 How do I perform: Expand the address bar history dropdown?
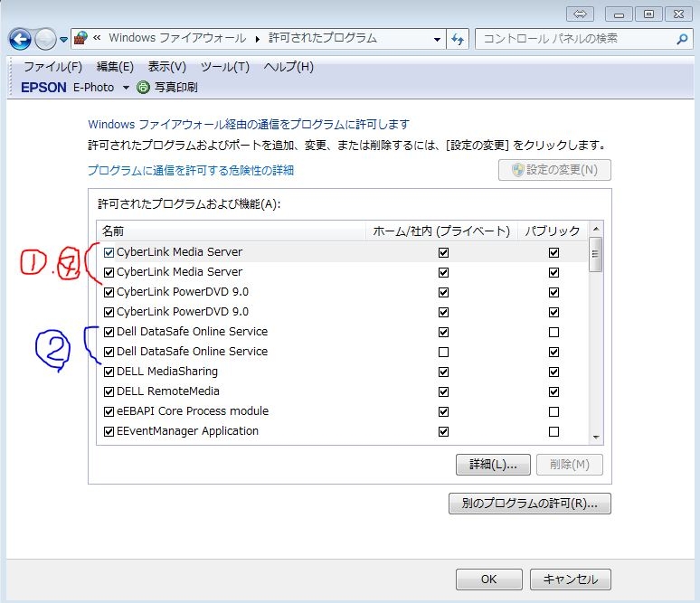(x=437, y=39)
